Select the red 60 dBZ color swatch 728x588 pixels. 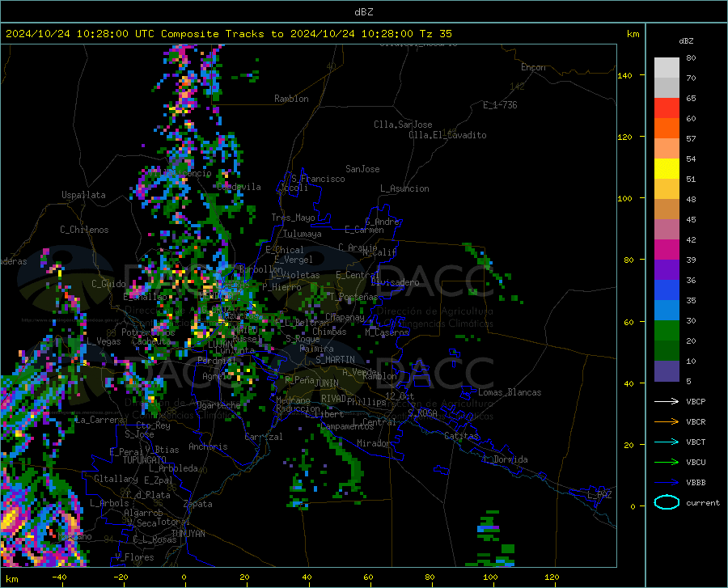pyautogui.click(x=667, y=108)
